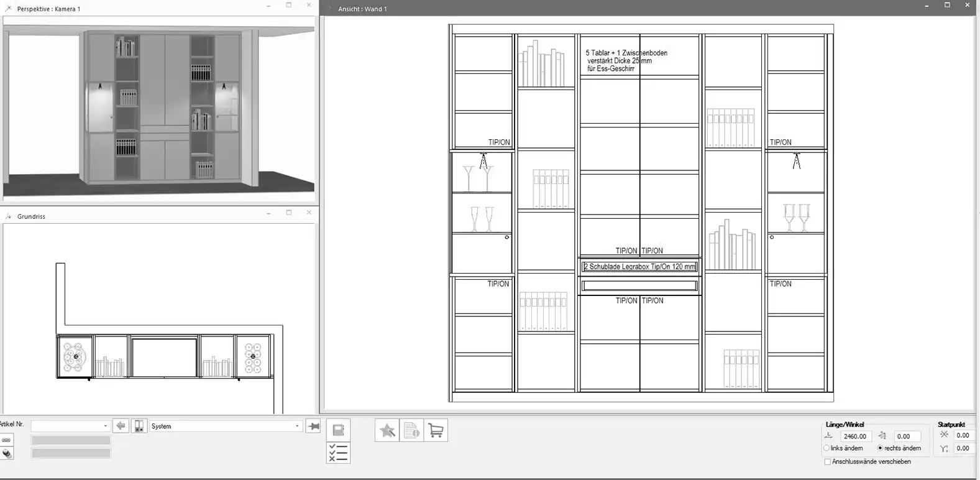The image size is (980, 480).
Task: Click the star wizard icon
Action: [x=387, y=430]
